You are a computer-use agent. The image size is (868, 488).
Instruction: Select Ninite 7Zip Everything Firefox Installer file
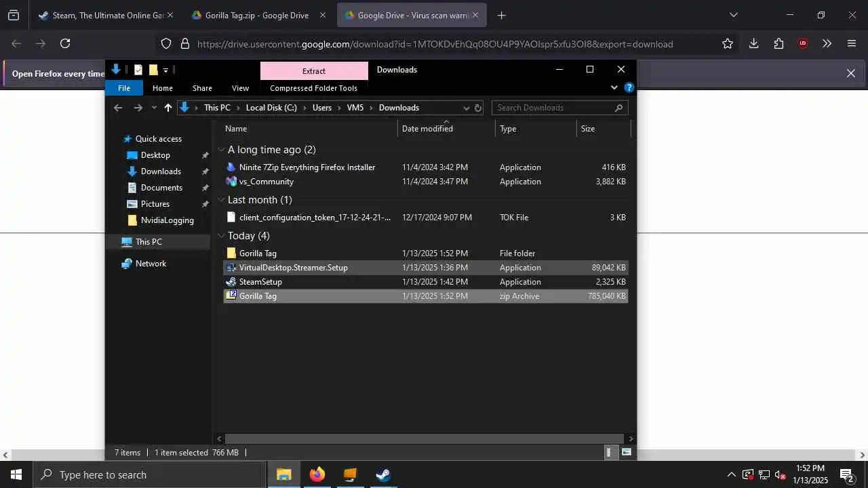425,167
